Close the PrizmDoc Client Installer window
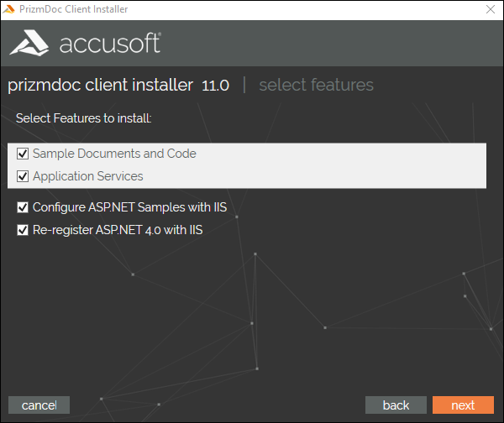The image size is (504, 423). pos(491,9)
